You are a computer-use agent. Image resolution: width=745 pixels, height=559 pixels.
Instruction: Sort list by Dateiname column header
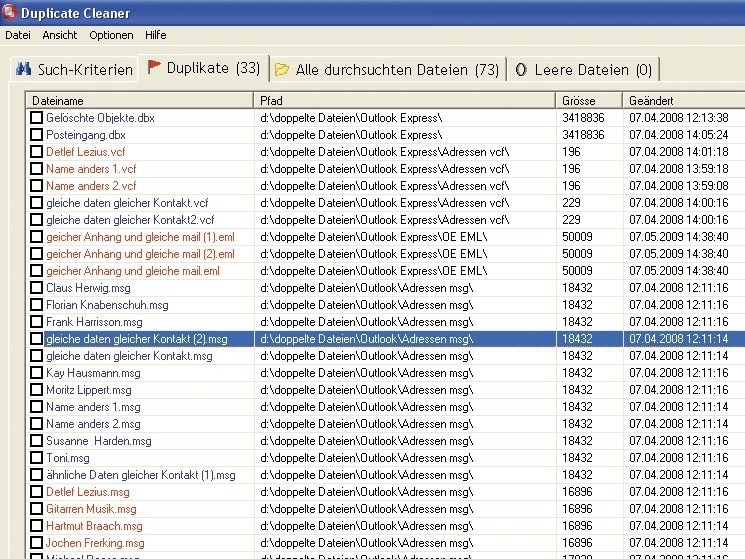(140, 101)
